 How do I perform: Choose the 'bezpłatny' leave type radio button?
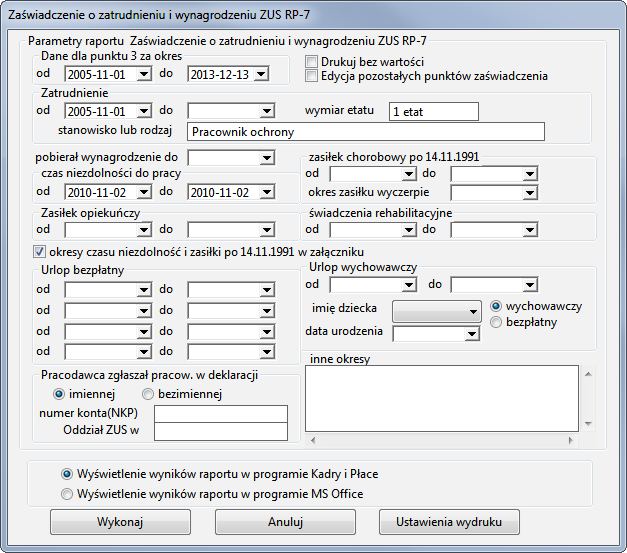[x=496, y=322]
